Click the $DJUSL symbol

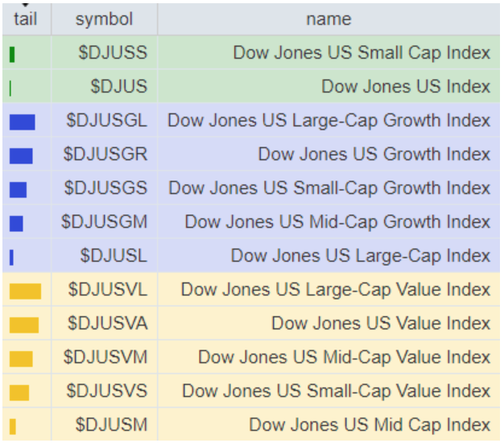(x=114, y=256)
